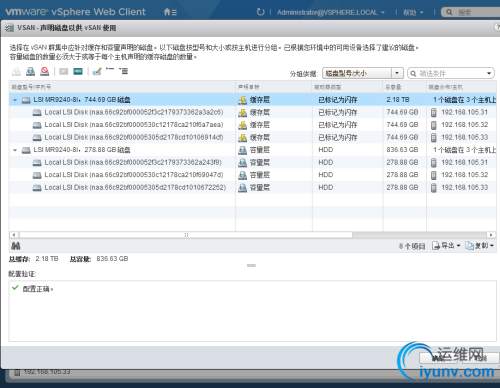The image size is (500, 388).
Task: Click the mark as HDD disk icon
Action: click(x=78, y=71)
